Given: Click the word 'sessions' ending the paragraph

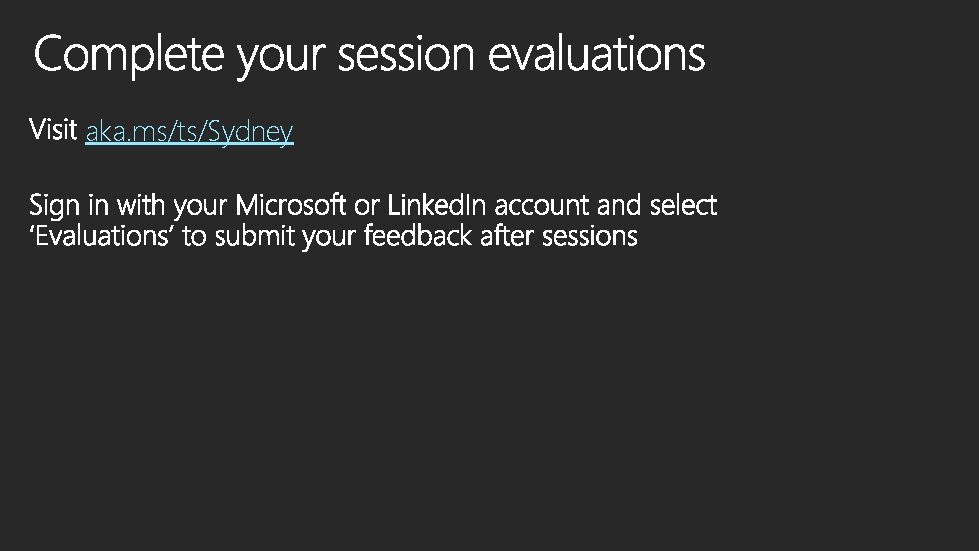Looking at the screenshot, I should (x=589, y=237).
